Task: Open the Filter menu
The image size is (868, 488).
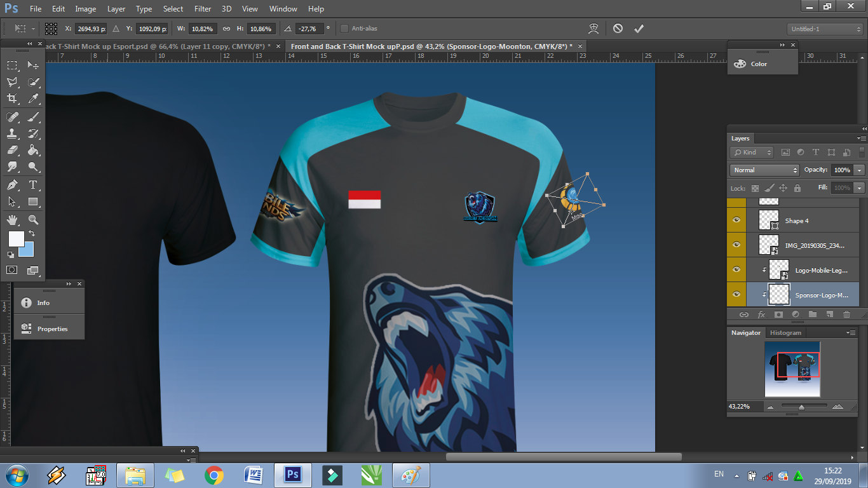Action: [x=203, y=9]
